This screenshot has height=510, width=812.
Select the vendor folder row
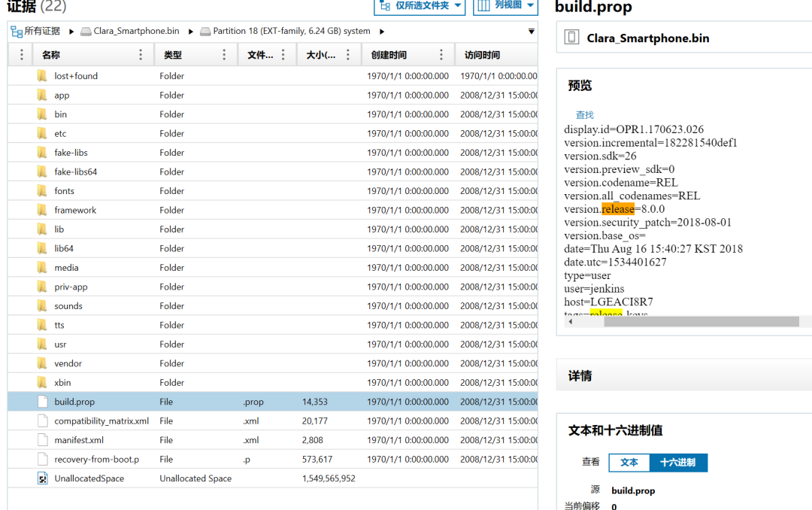(273, 363)
